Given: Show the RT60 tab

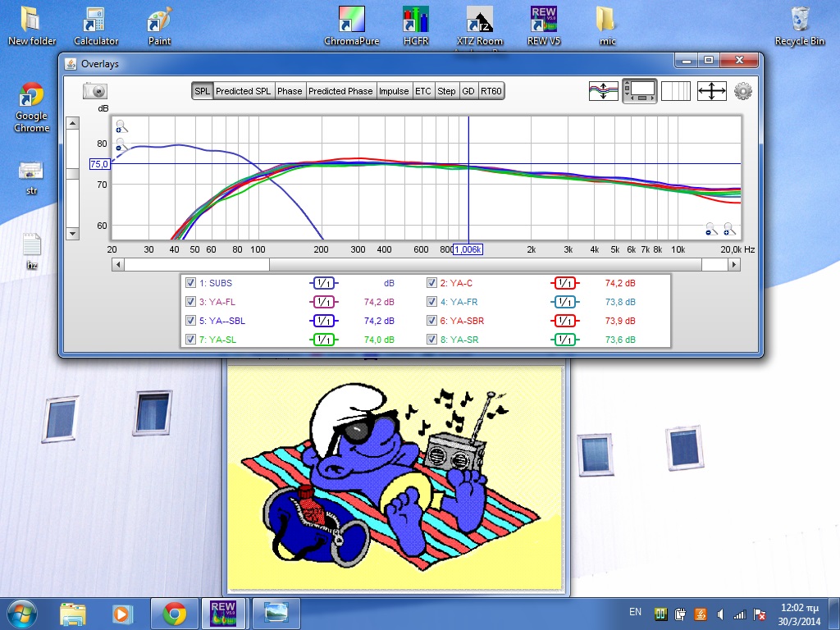Looking at the screenshot, I should point(491,91).
